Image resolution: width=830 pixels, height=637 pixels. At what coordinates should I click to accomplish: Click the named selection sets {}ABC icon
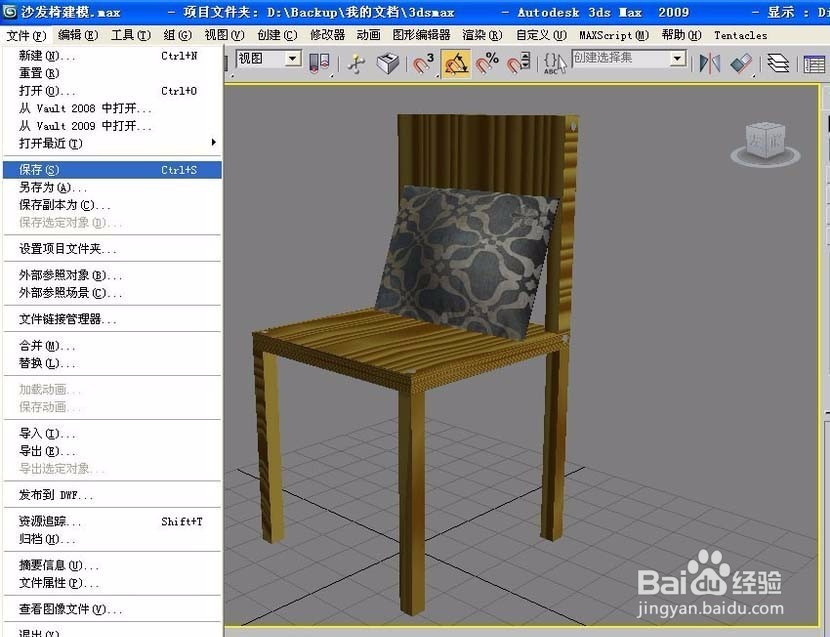coord(552,62)
